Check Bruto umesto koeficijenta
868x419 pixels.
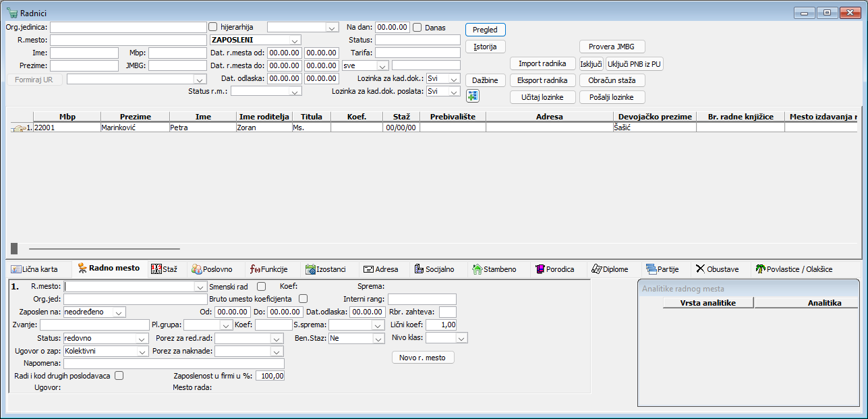[x=303, y=298]
